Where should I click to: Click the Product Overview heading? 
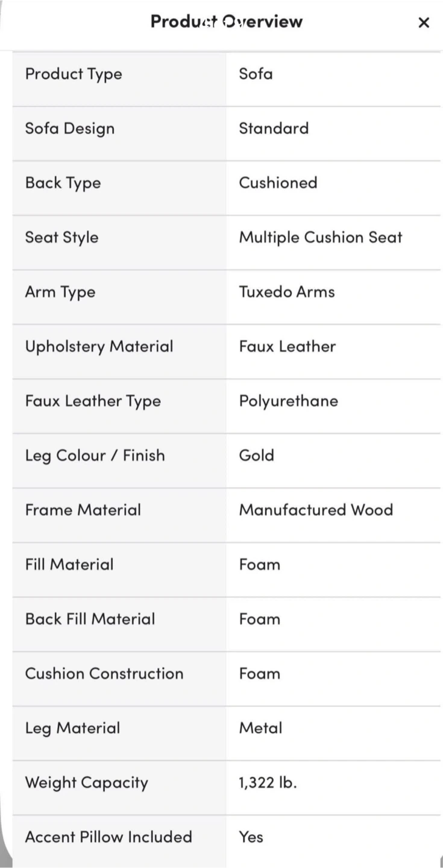227,22
